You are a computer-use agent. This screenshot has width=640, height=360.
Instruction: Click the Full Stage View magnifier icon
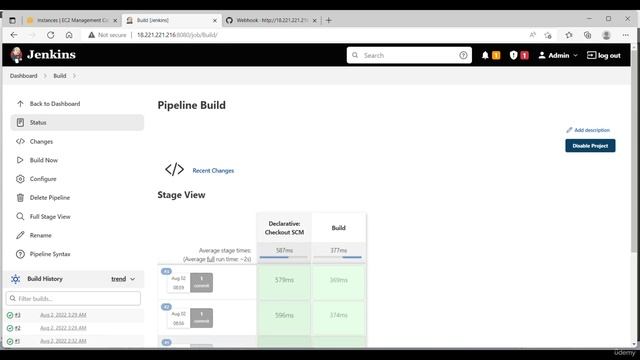(20, 216)
